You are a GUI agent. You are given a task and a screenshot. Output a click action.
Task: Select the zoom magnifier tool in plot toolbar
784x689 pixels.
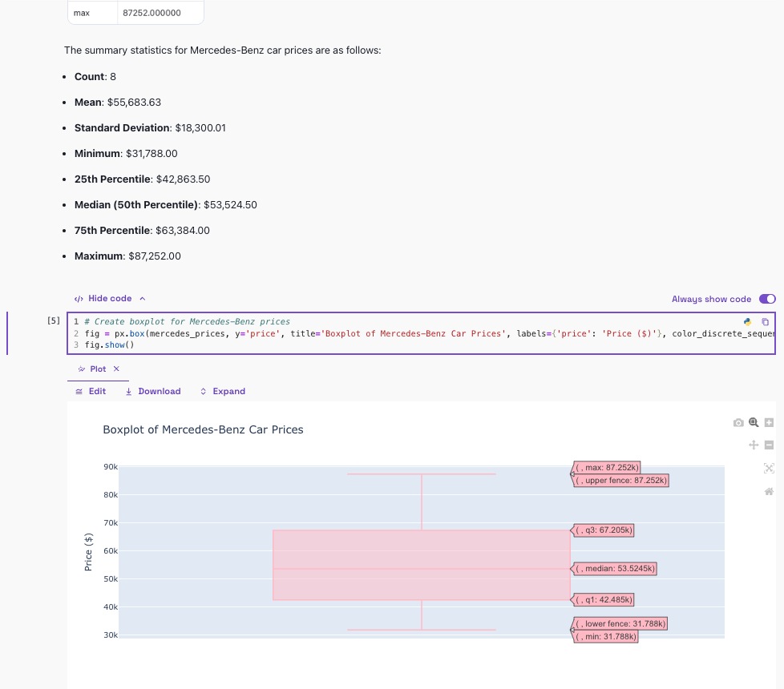754,422
